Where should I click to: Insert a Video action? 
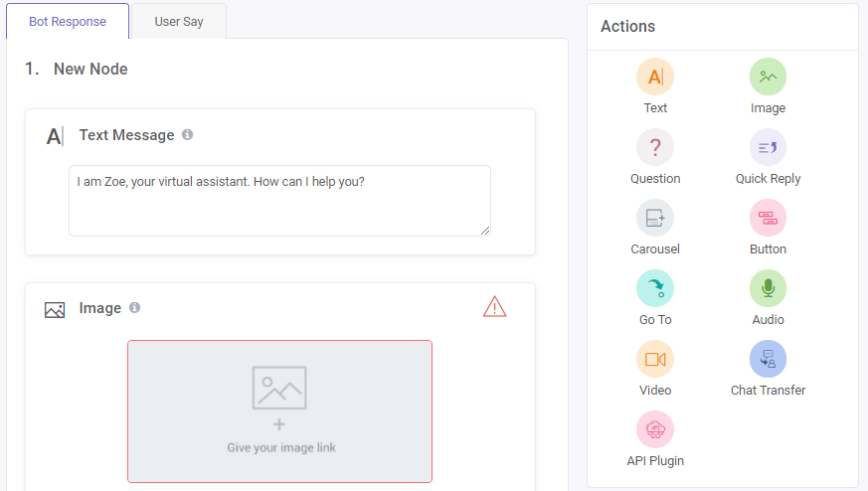coord(655,360)
